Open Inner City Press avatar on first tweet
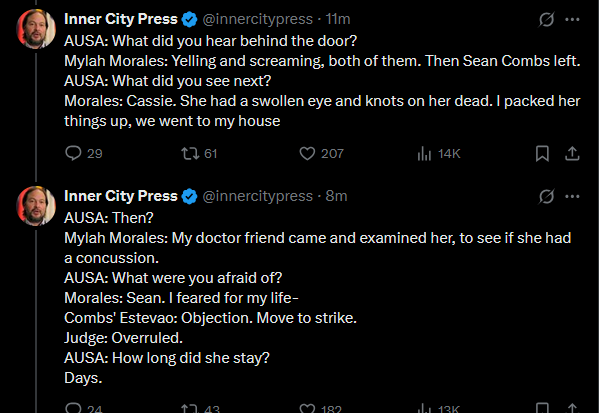The image size is (599, 413). click(36, 29)
